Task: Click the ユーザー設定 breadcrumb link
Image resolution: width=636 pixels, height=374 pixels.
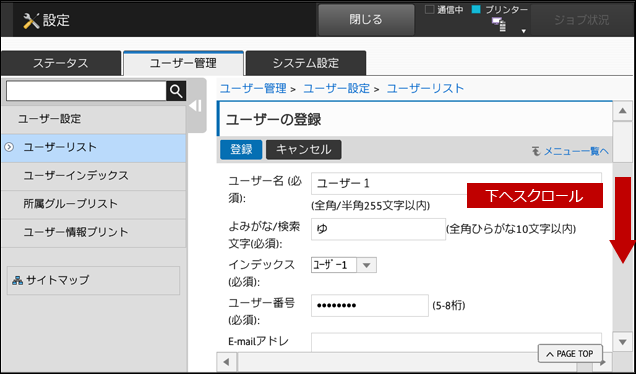Action: pos(337,88)
